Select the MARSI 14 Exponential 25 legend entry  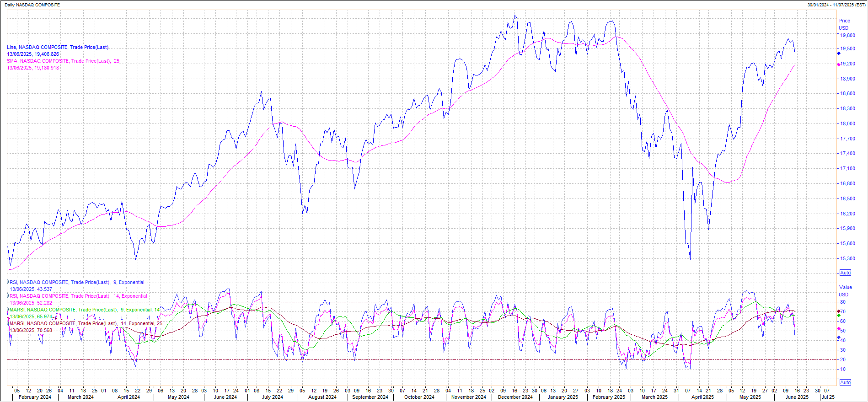click(x=86, y=323)
